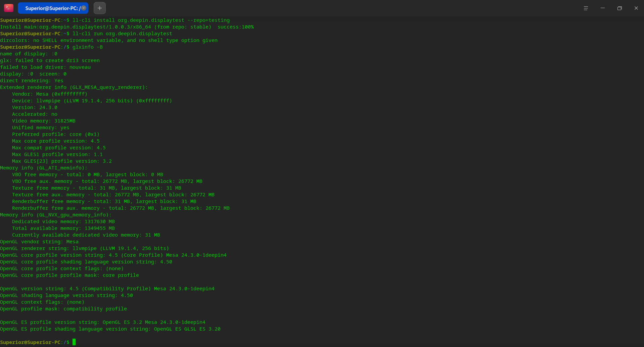
Task: Click 'failed to load driver: nouveau'
Action: tap(45, 67)
